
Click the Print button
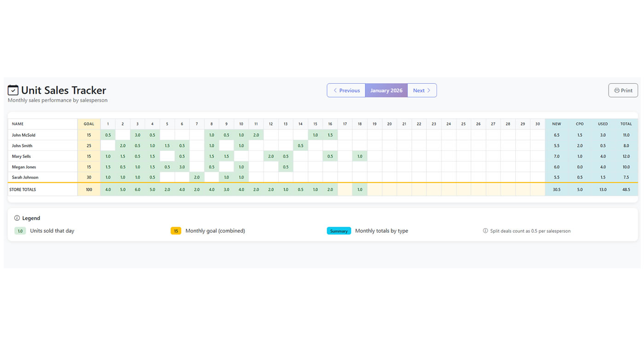(x=623, y=91)
